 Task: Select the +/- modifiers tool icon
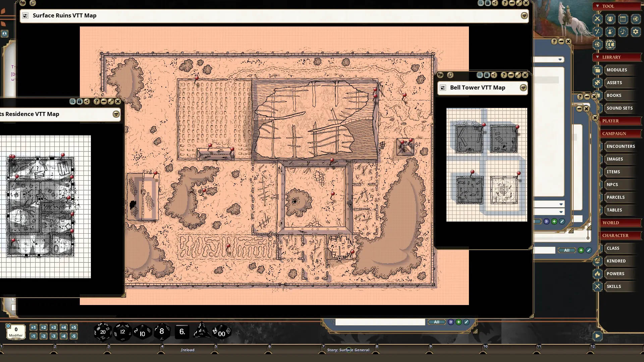[598, 32]
